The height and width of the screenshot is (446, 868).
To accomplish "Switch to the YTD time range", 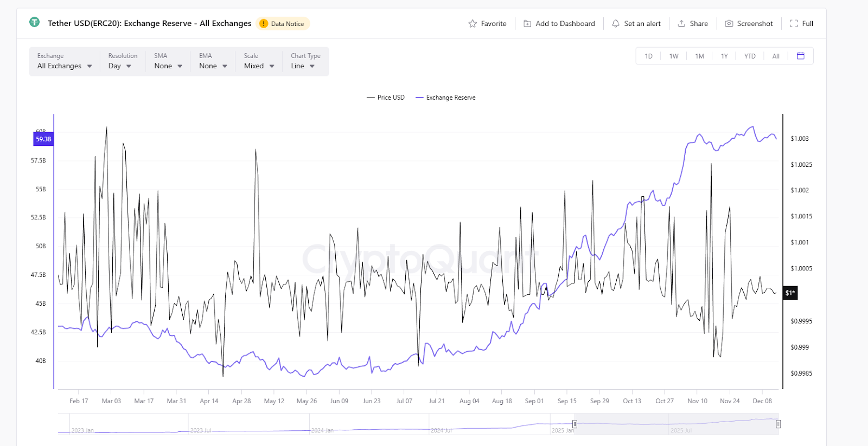I will pyautogui.click(x=750, y=56).
